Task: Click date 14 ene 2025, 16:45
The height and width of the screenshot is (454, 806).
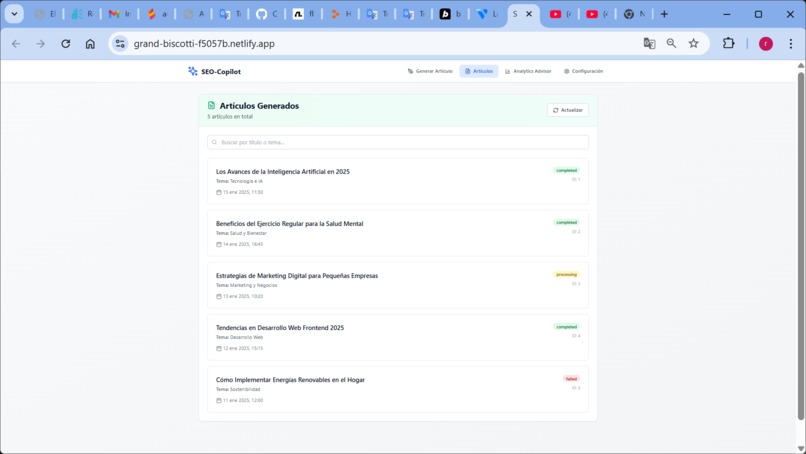Action: click(x=243, y=244)
